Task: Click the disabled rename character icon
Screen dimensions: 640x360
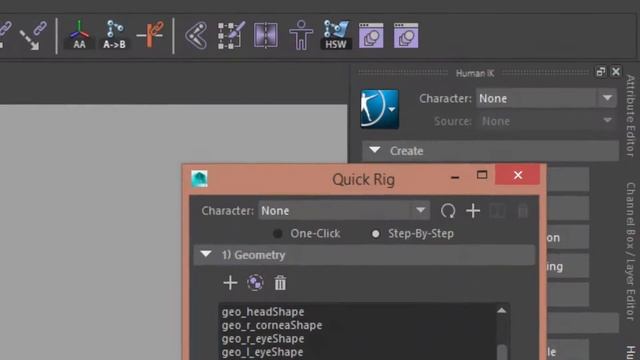Action: pyautogui.click(x=498, y=211)
